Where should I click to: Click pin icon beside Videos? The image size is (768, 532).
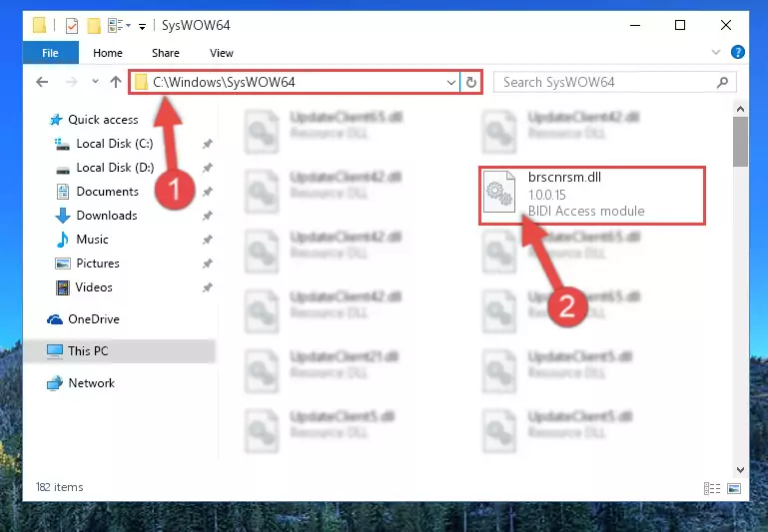click(x=208, y=287)
